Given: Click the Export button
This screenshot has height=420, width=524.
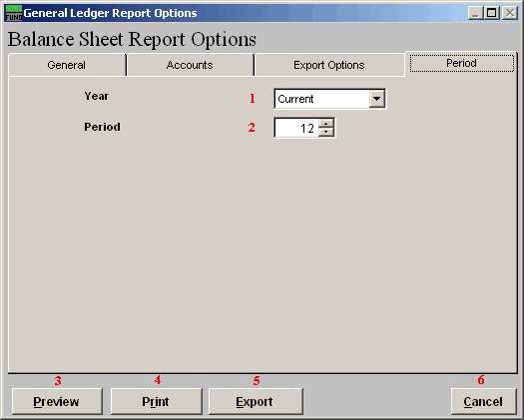Looking at the screenshot, I should pyautogui.click(x=256, y=401).
